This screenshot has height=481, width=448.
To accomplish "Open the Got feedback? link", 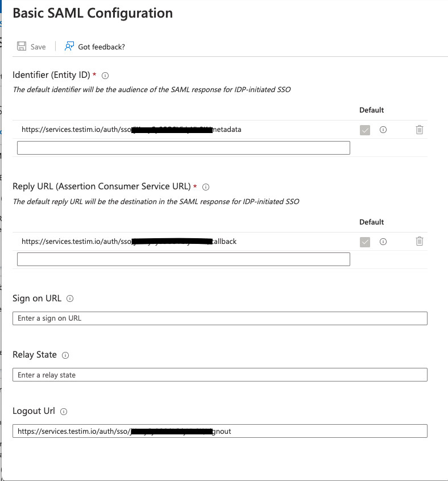I will point(101,47).
